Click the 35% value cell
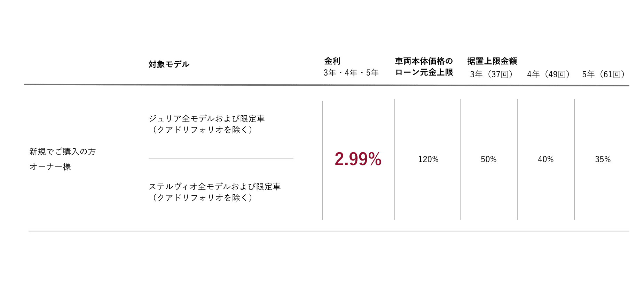Image resolution: width=644 pixels, height=296 pixels. click(603, 159)
